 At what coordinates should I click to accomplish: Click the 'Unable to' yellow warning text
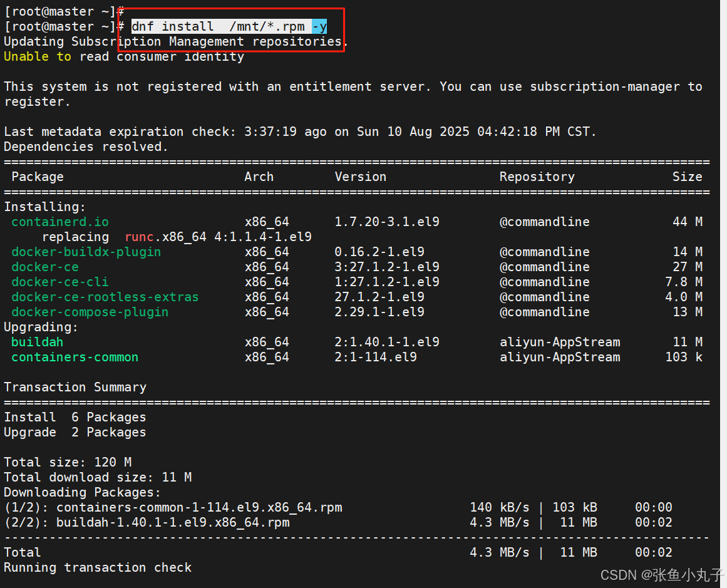point(38,56)
